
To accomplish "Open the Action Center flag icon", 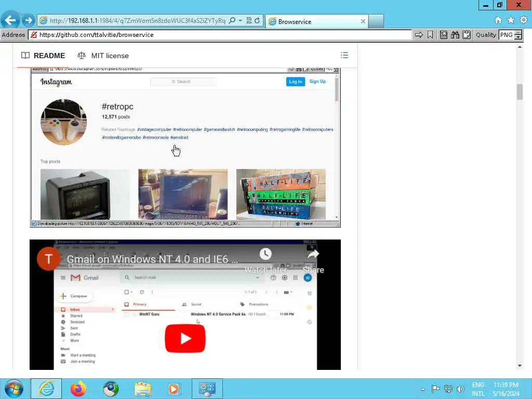I will pos(436,389).
